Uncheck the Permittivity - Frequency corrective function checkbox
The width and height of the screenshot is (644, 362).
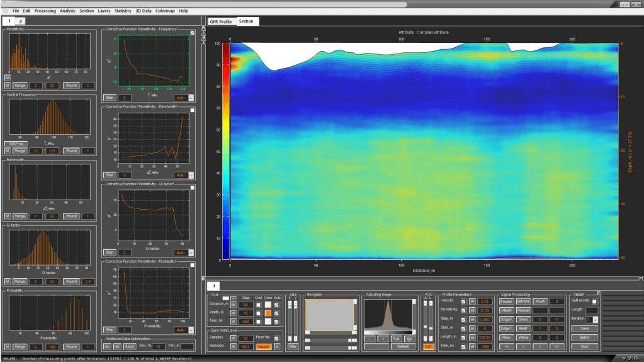pos(193,32)
